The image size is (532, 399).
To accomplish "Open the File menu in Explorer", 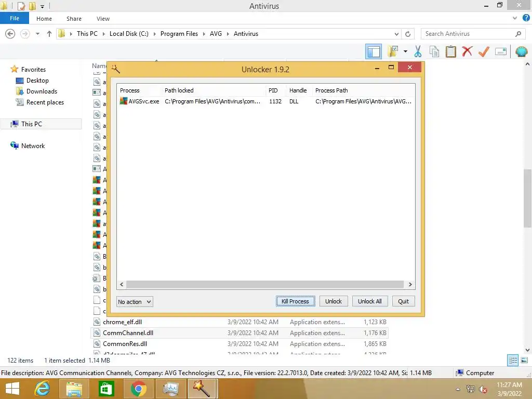I will [x=15, y=18].
